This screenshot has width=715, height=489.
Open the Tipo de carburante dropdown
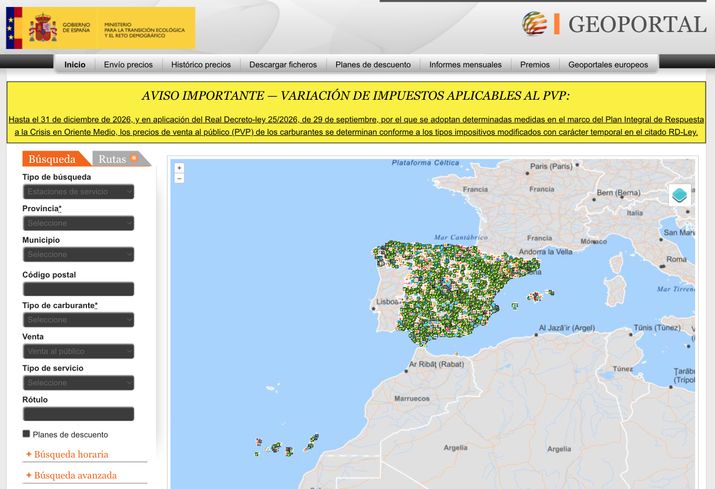78,320
